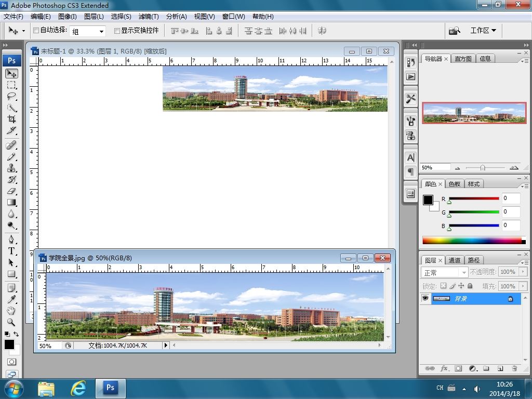The width and height of the screenshot is (532, 399).
Task: Select the Crop tool
Action: pos(11,119)
